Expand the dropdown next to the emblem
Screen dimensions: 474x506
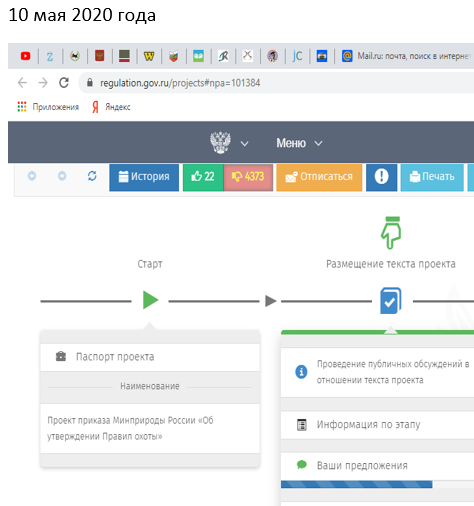(x=244, y=144)
